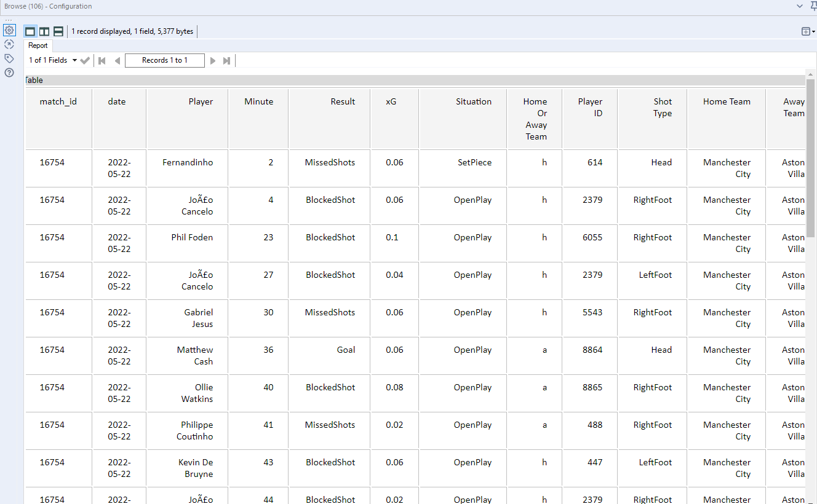Pin the Configuration window with pushpin icon
Image resolution: width=817 pixels, height=504 pixels.
point(813,6)
